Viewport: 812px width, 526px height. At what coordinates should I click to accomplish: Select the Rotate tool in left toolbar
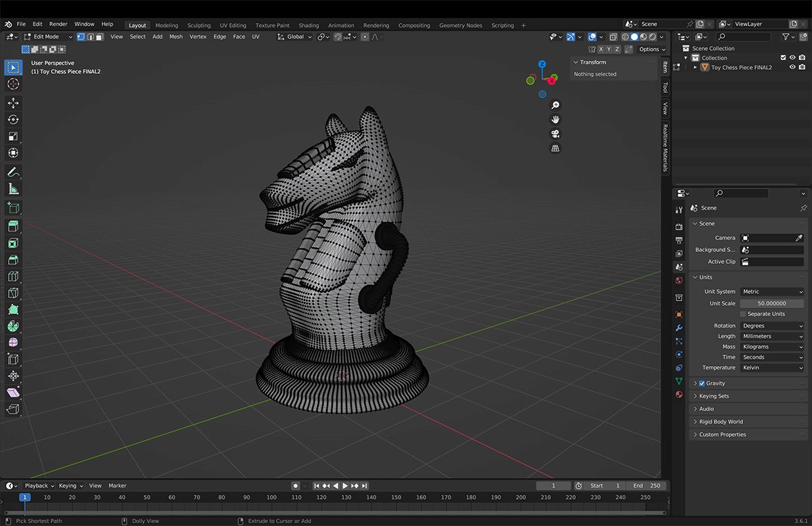point(13,120)
